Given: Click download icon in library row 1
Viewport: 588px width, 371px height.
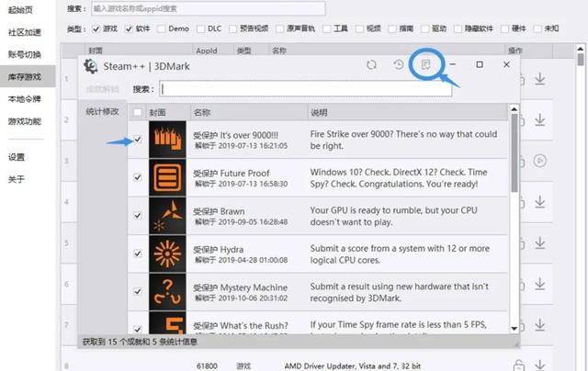Looking at the screenshot, I should pyautogui.click(x=540, y=79).
